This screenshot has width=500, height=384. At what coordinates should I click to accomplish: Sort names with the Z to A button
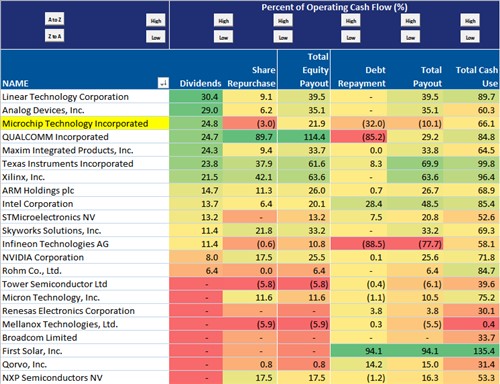[55, 36]
